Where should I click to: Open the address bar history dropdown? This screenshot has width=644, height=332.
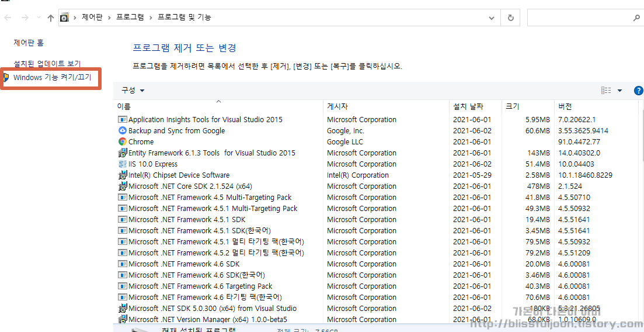coord(492,18)
